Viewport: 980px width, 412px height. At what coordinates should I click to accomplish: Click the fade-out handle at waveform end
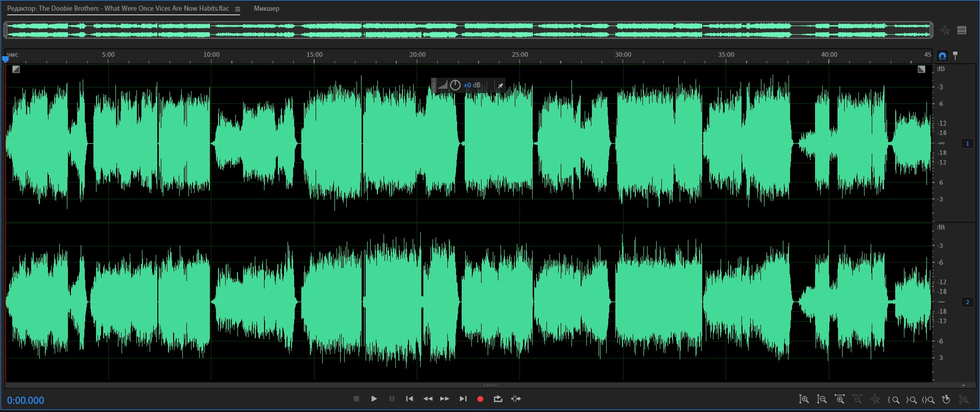(921, 69)
